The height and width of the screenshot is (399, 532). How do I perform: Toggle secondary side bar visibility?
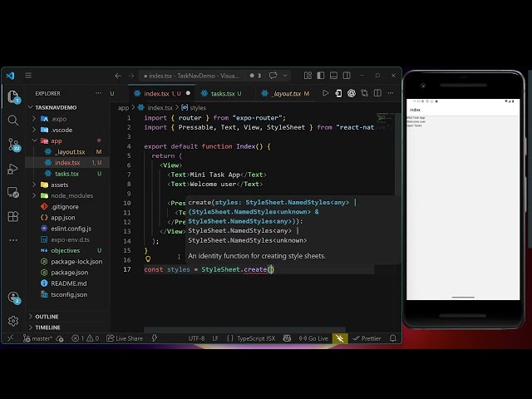[347, 76]
